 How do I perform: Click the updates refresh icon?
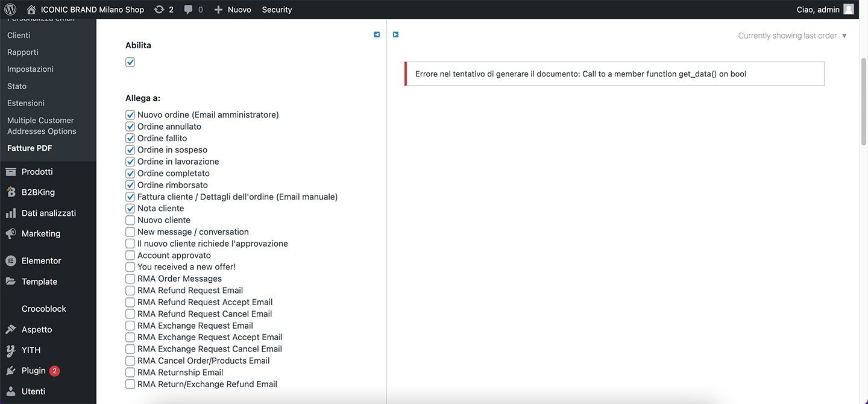(159, 10)
